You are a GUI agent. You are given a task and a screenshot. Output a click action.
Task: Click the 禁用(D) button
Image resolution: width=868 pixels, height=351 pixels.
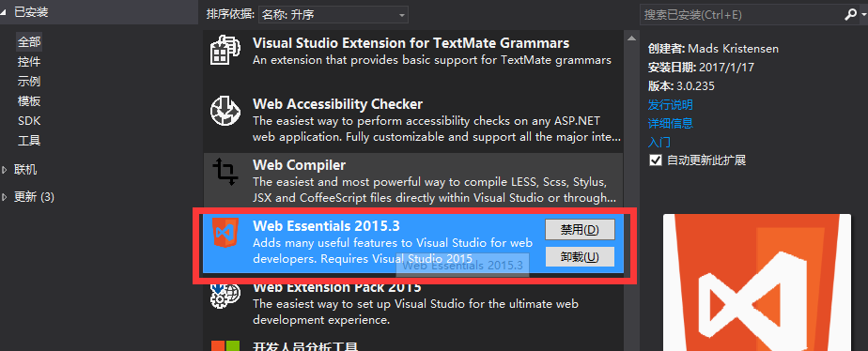(580, 230)
